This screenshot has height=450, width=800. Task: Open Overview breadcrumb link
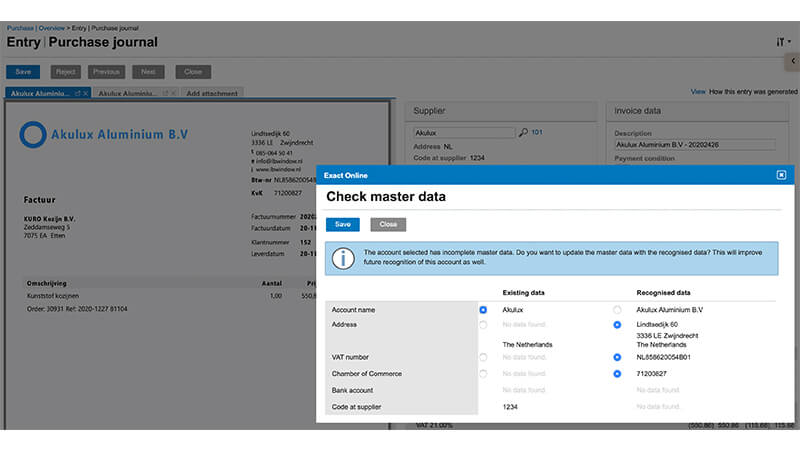(x=52, y=28)
